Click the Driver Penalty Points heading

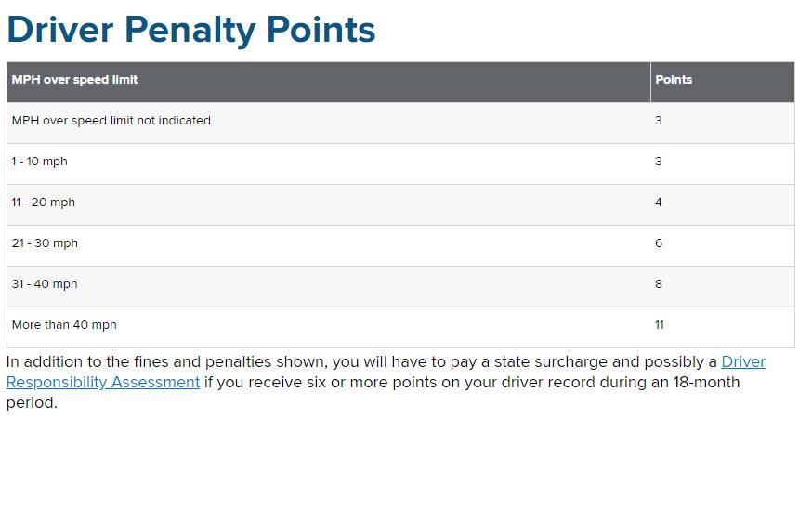[x=190, y=31]
